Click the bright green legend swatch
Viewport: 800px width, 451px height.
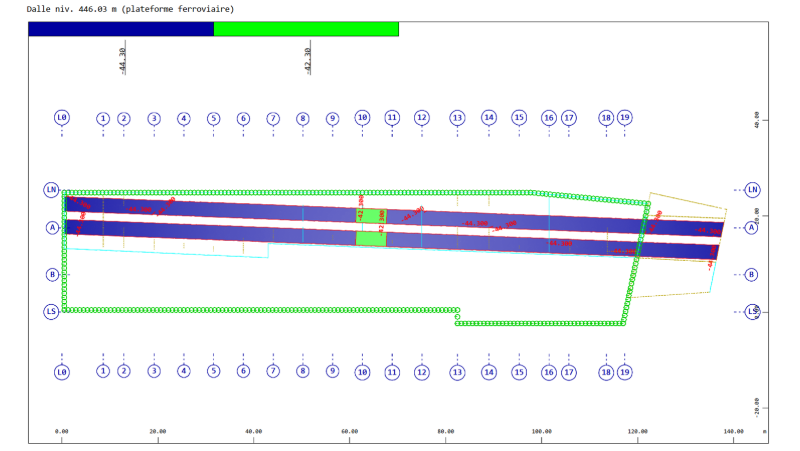(306, 29)
